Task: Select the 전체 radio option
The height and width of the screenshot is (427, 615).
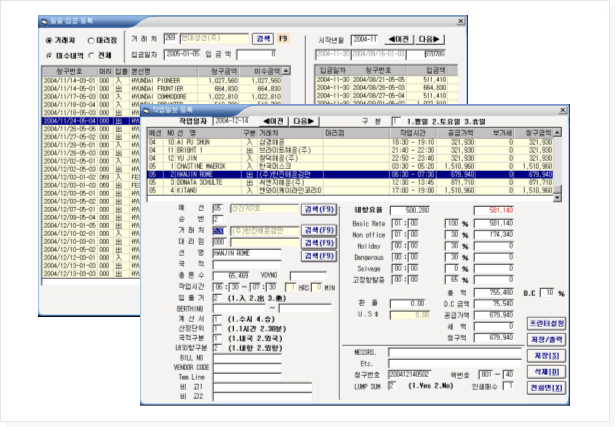Action: [x=95, y=55]
